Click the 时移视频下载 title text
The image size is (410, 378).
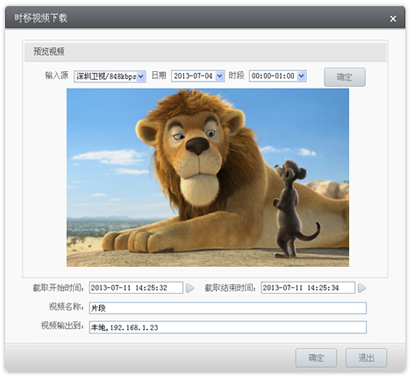click(41, 18)
